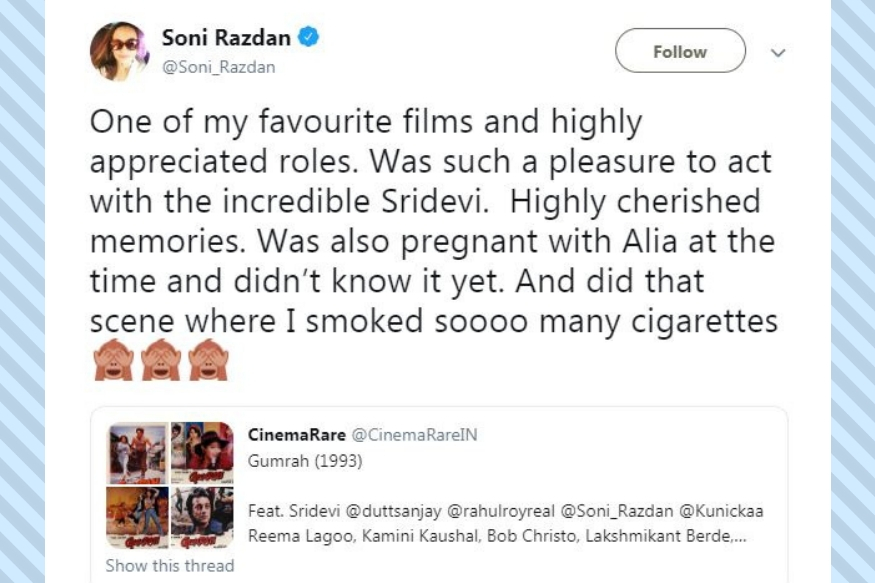Open Soni Razdan's profile picture
Screen dimensions: 875x583
click(x=119, y=51)
